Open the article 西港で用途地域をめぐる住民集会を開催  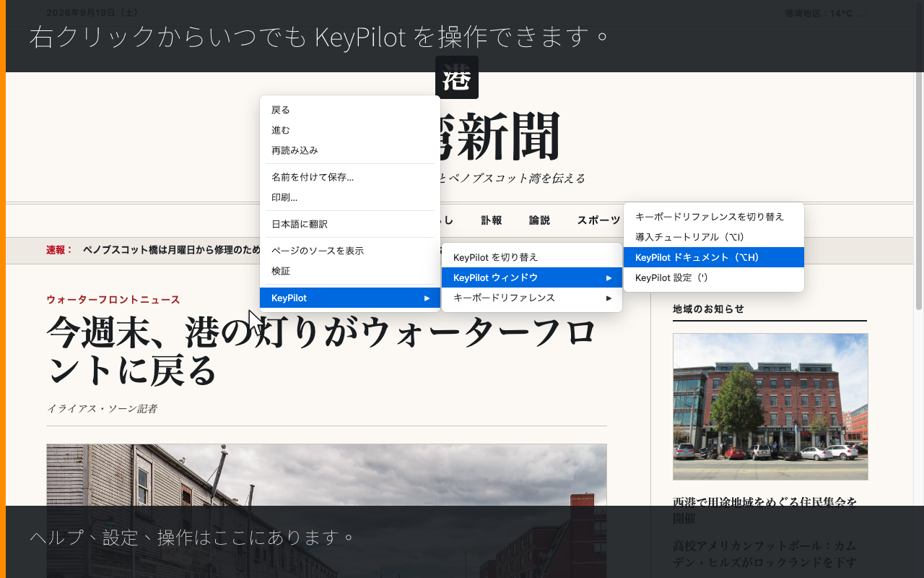point(765,510)
